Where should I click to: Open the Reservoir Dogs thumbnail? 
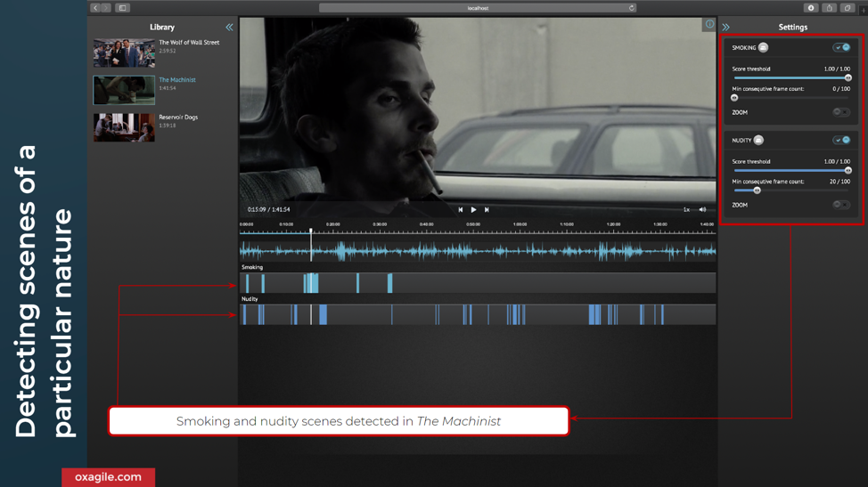tap(124, 127)
